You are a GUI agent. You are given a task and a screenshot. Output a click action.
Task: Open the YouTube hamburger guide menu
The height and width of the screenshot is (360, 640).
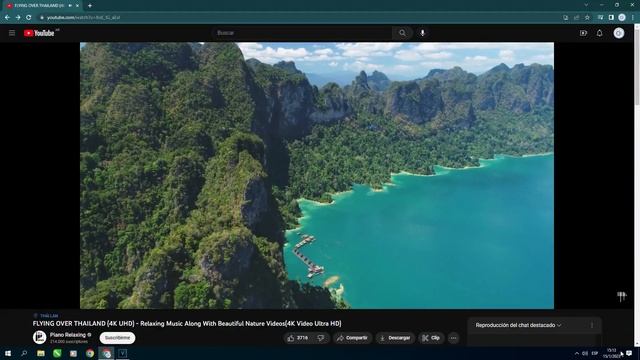click(x=12, y=33)
